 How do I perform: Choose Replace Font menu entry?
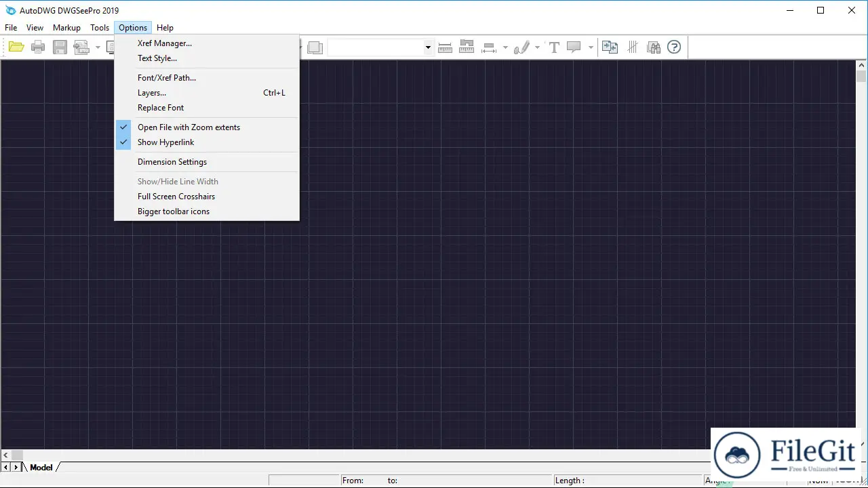pos(207,108)
